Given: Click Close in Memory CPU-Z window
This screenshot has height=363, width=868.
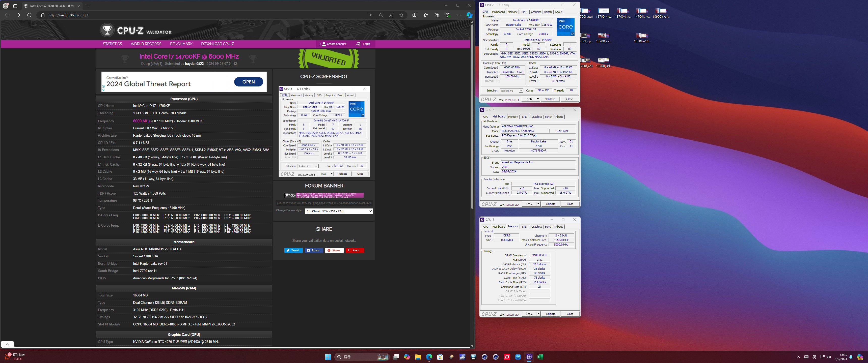Looking at the screenshot, I should coord(570,314).
